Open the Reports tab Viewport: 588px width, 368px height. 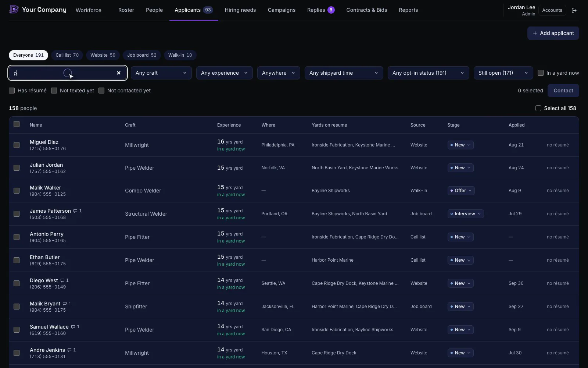408,10
